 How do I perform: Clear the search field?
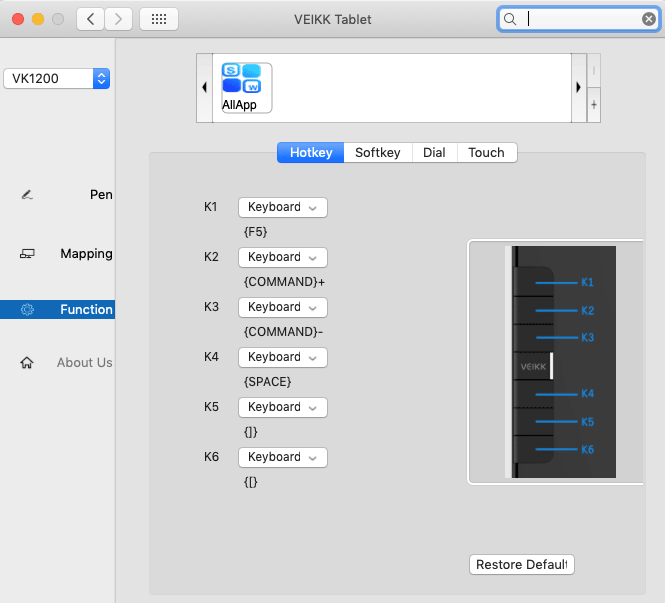[648, 19]
